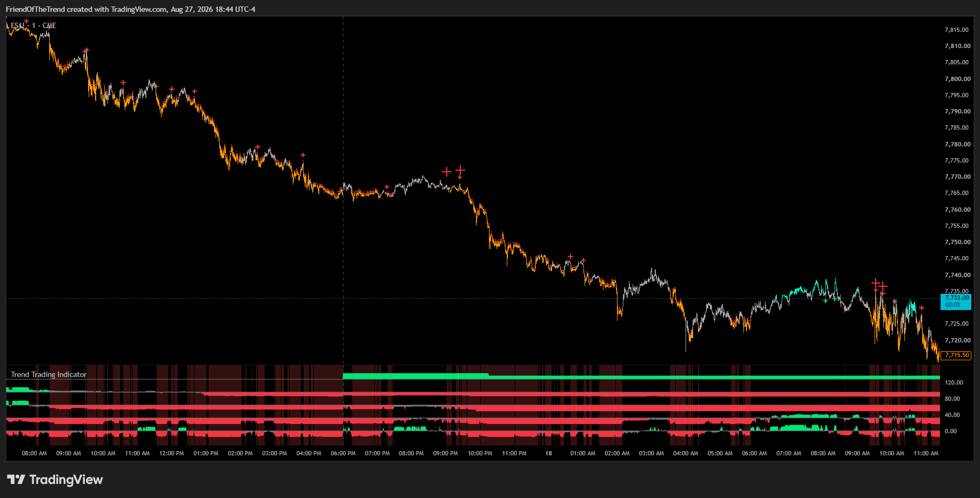
Task: Click the 10:00 PM time axis label
Action: [x=480, y=453]
